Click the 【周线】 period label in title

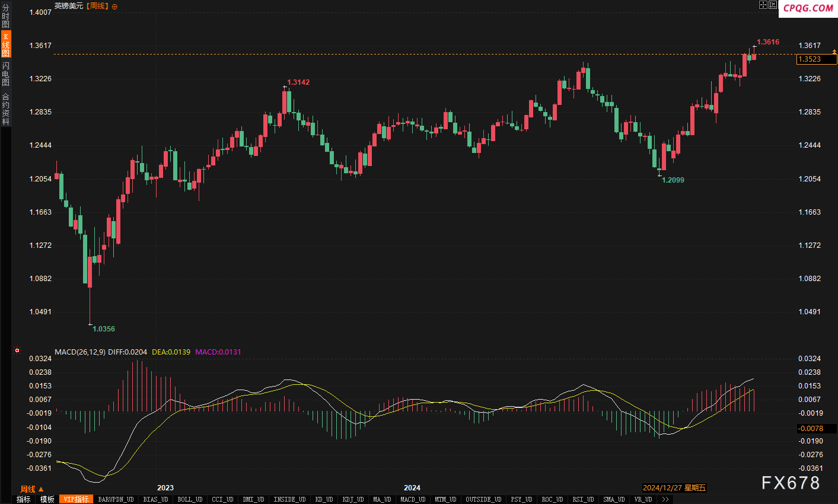click(x=97, y=6)
